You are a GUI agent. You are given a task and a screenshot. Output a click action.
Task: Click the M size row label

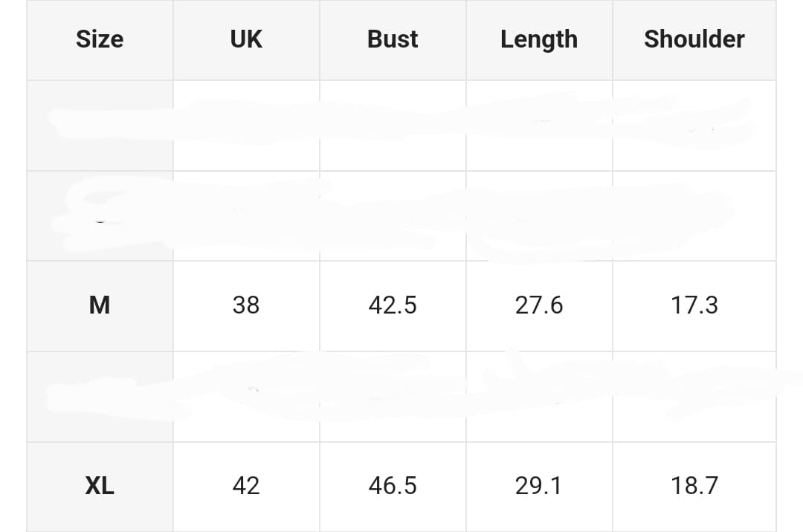coord(100,305)
